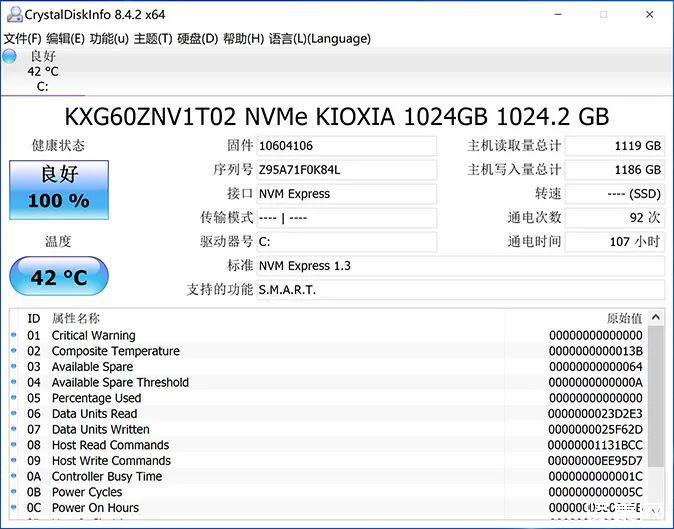Click the status dot icon for Controller Busy Time

click(x=14, y=476)
